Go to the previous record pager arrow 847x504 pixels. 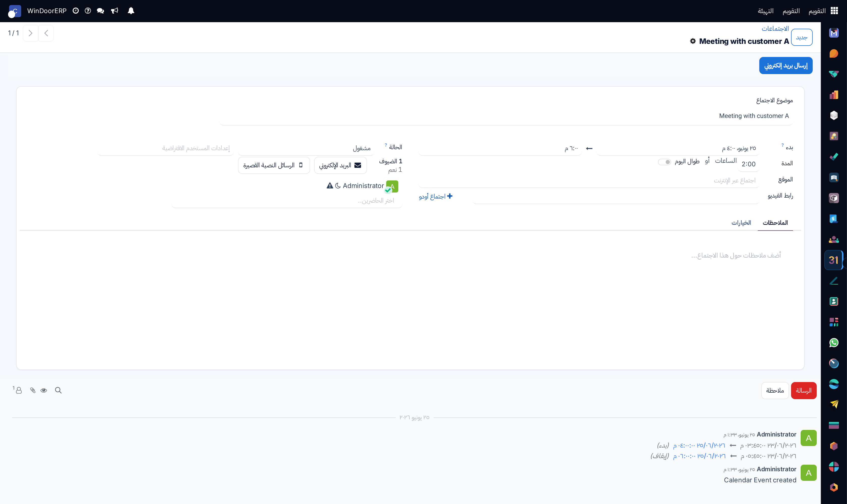click(x=46, y=33)
